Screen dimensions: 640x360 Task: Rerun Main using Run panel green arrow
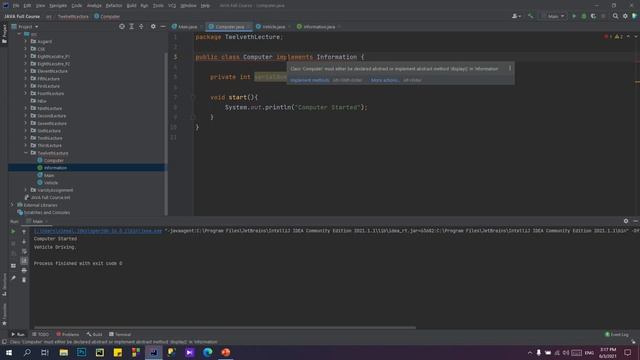coord(13,231)
